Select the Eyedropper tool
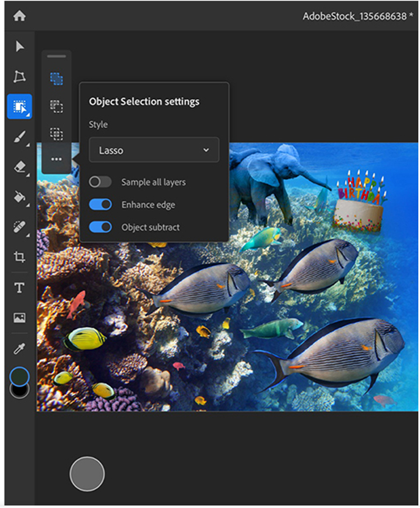 20,348
